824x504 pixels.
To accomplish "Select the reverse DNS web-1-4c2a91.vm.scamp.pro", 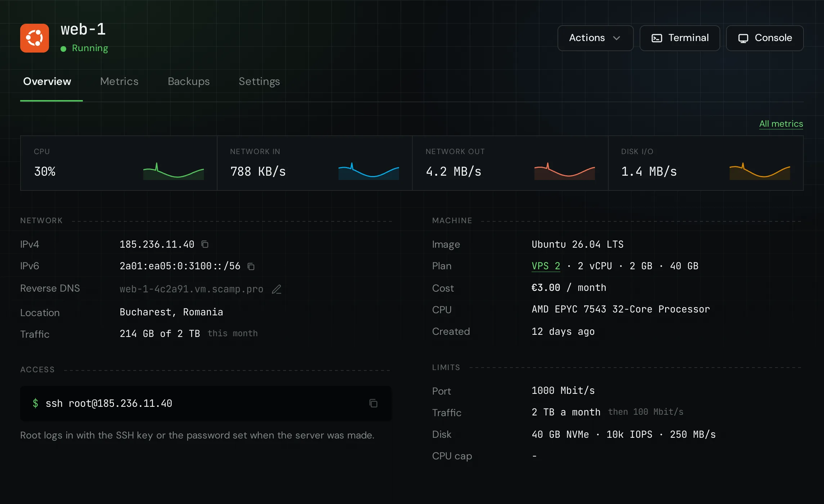I will pos(191,289).
